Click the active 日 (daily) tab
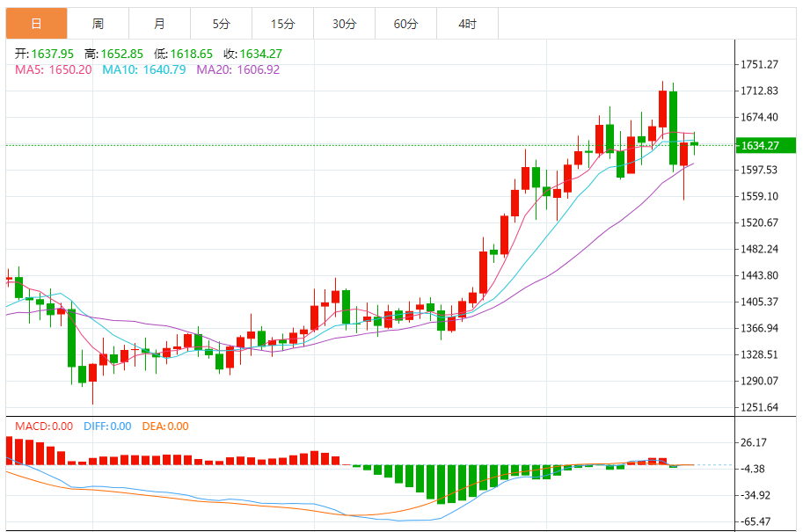 (x=36, y=24)
